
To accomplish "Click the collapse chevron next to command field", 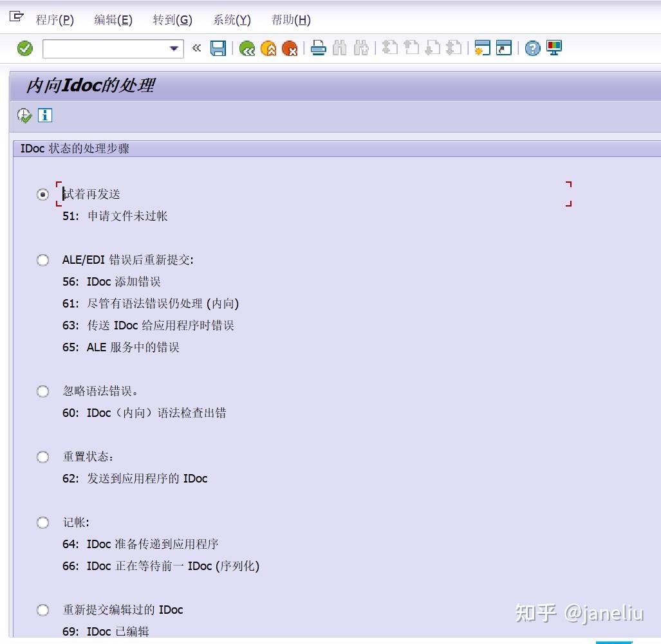I will click(x=196, y=48).
